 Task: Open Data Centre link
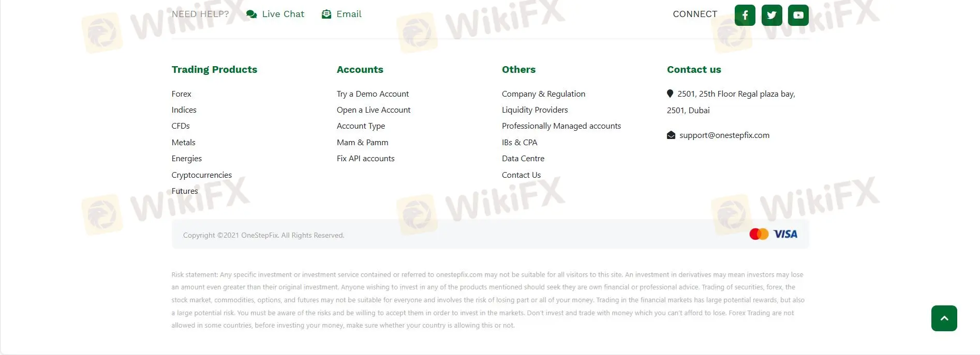523,159
